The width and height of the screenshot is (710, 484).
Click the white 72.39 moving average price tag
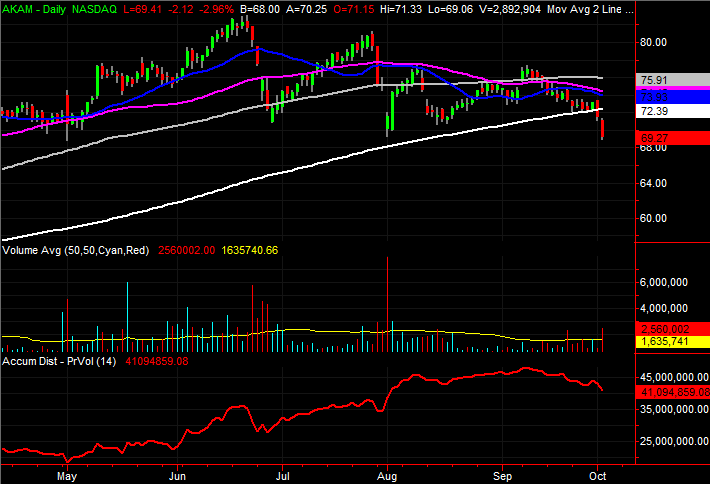pyautogui.click(x=673, y=111)
